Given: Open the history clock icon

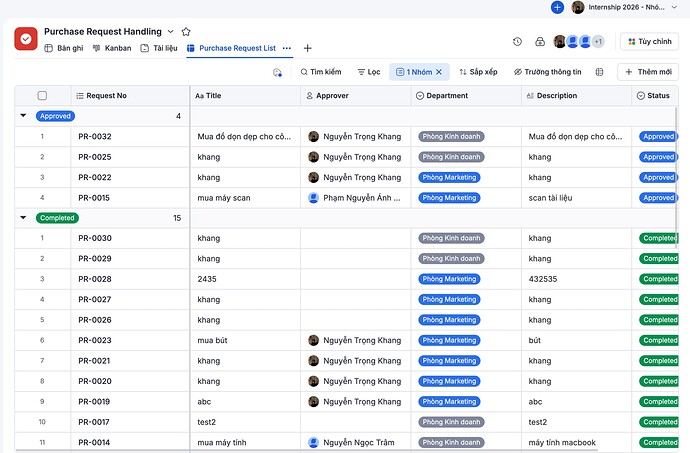Looking at the screenshot, I should click(x=518, y=41).
